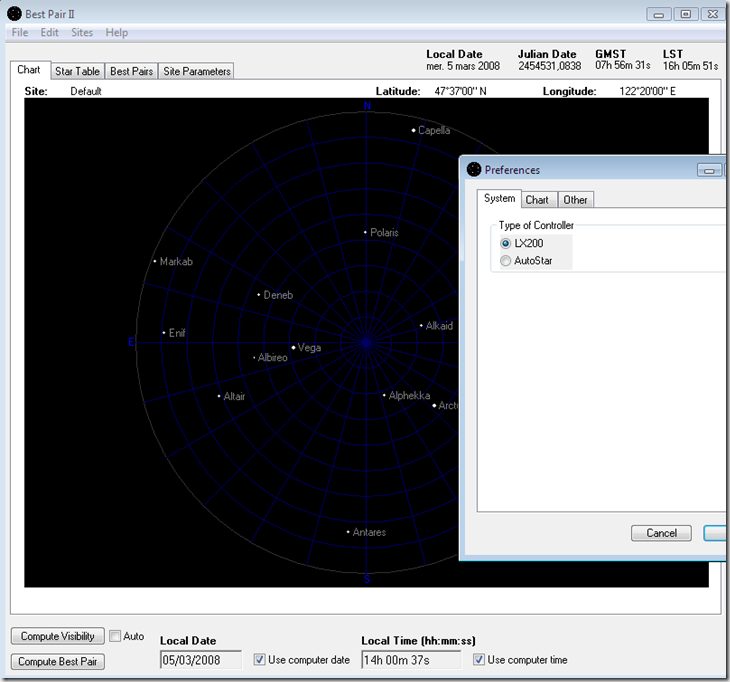The image size is (730, 682).
Task: Close the Best Pair II window
Action: click(x=713, y=14)
